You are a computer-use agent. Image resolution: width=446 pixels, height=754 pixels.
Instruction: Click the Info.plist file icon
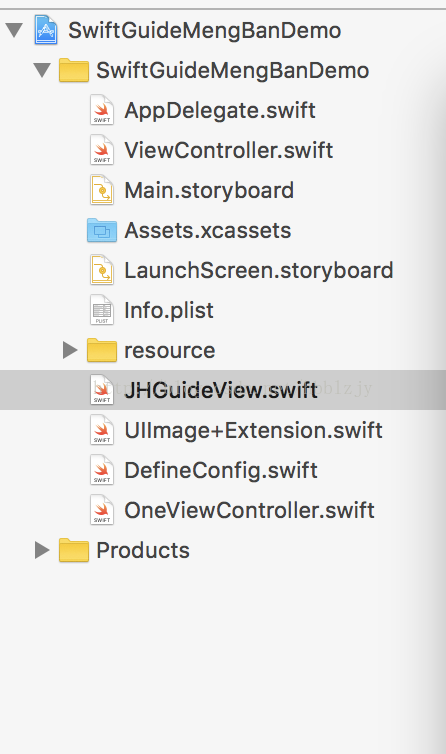pyautogui.click(x=102, y=310)
